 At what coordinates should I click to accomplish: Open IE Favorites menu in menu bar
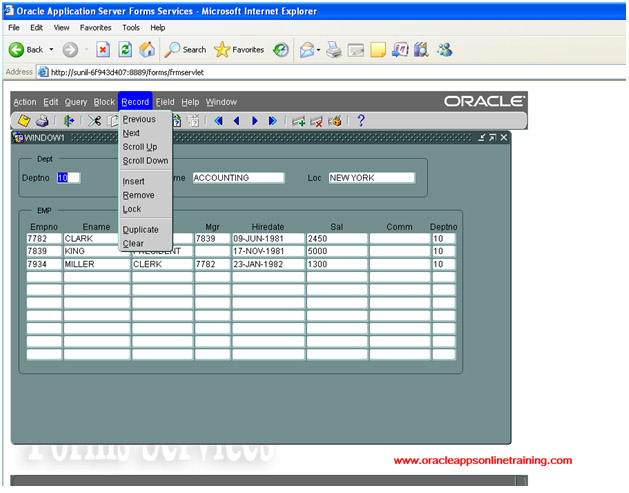95,27
